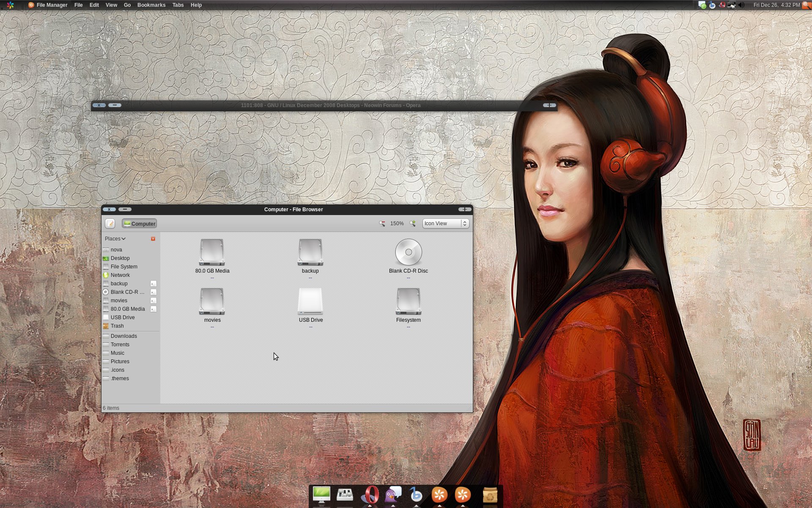
Task: Open the Blank CD-R Disc icon
Action: click(x=408, y=253)
